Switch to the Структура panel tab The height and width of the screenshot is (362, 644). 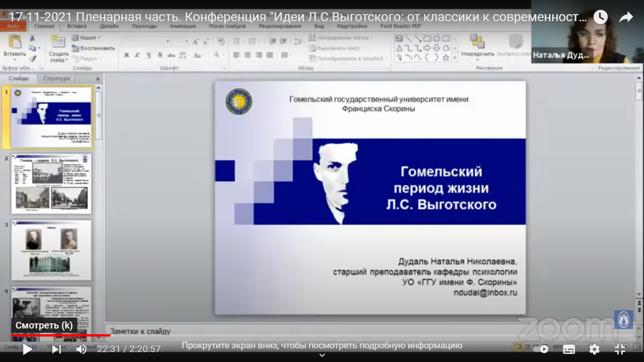57,78
